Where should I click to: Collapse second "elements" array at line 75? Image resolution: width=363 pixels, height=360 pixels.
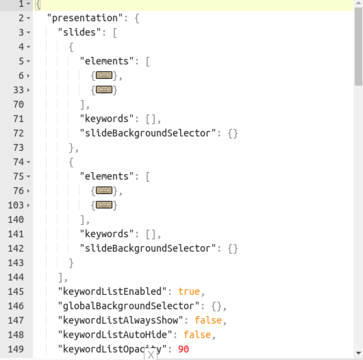tap(28, 176)
